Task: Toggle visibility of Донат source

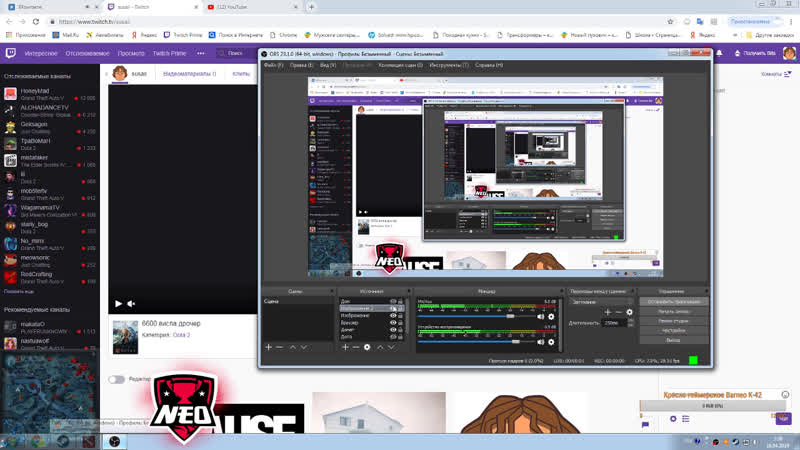Action: (393, 330)
